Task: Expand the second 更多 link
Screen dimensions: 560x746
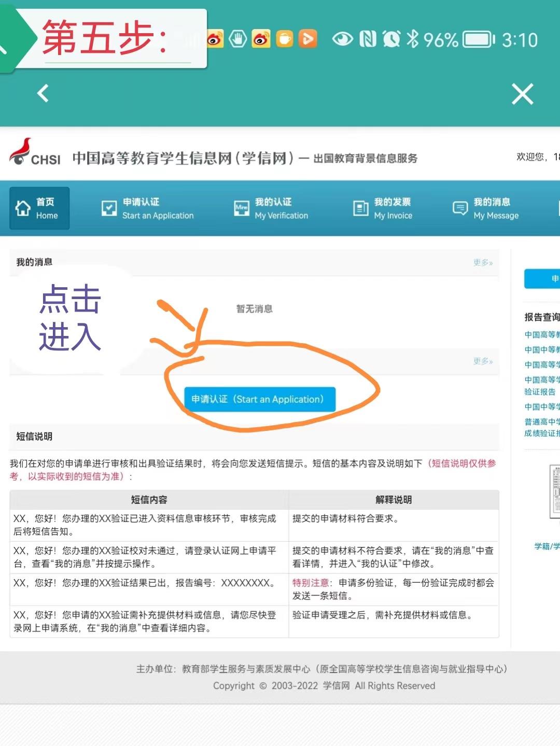Action: pos(481,361)
